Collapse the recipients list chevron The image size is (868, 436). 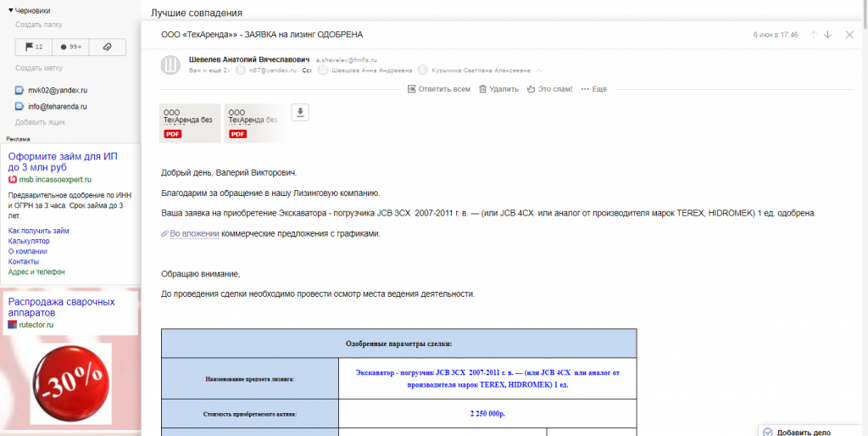538,70
